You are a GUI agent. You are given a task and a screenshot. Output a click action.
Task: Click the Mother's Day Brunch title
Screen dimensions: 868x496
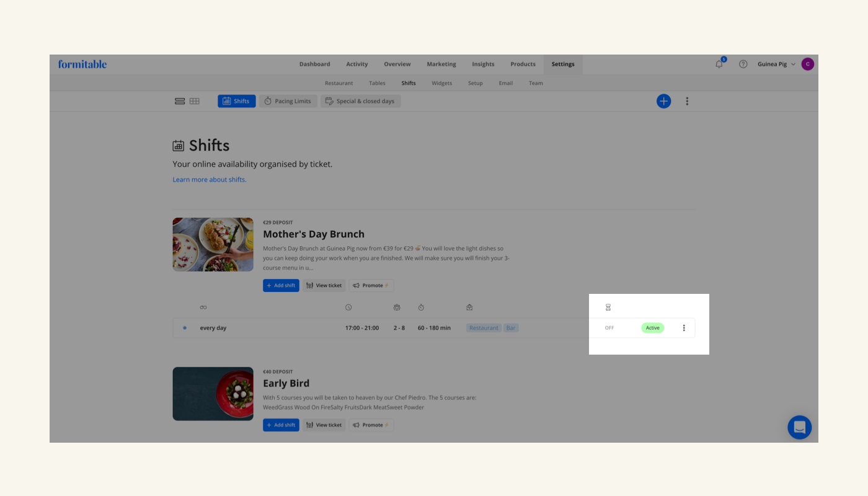click(314, 234)
